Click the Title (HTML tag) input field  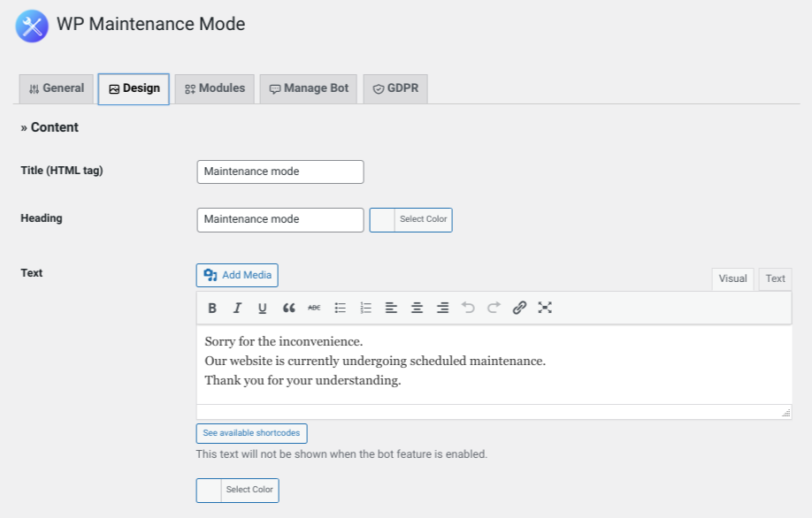(x=280, y=171)
